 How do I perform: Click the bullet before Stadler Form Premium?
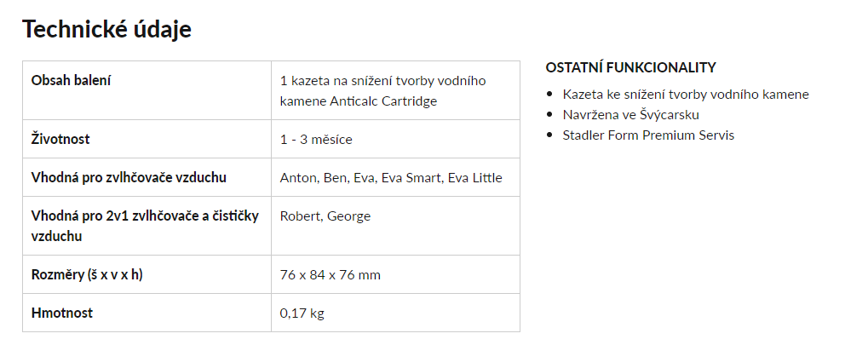pyautogui.click(x=549, y=135)
